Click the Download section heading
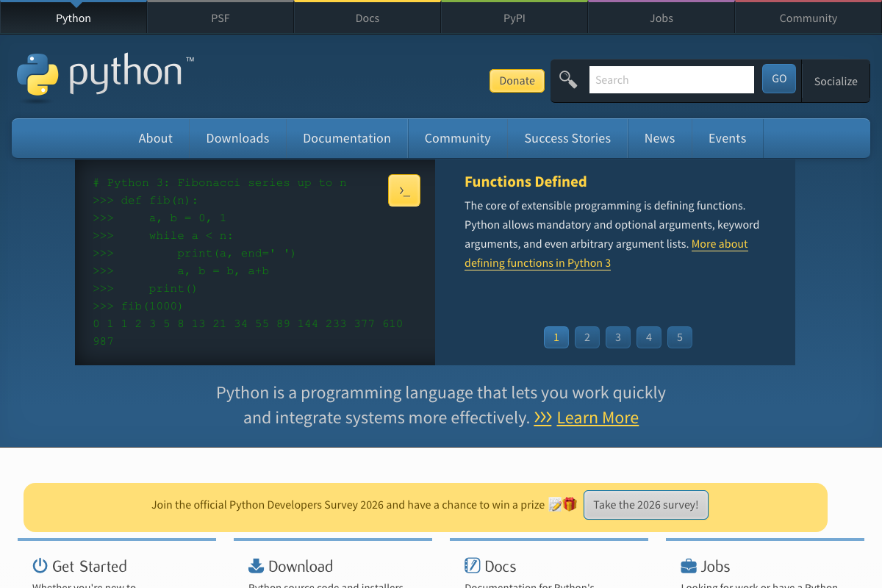This screenshot has width=882, height=588. tap(301, 566)
